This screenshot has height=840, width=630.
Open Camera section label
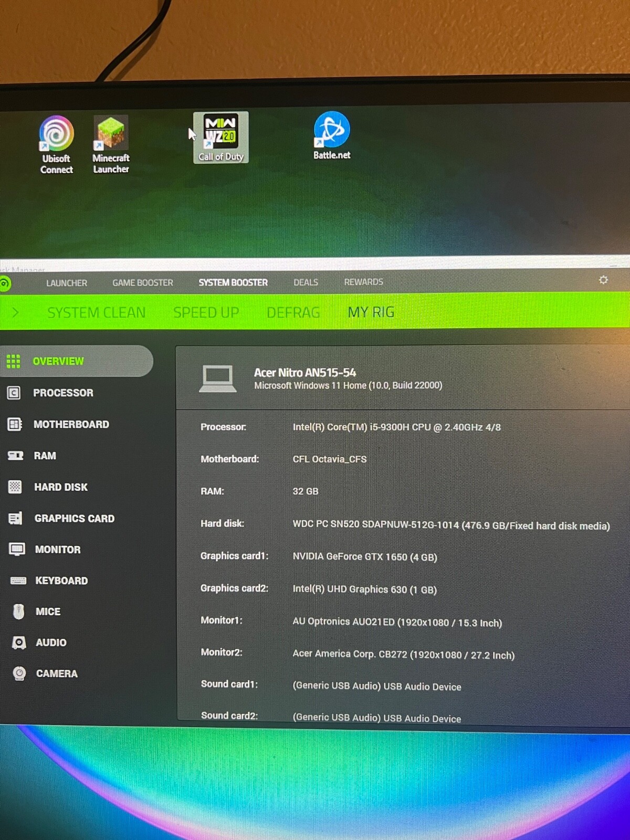pos(57,674)
